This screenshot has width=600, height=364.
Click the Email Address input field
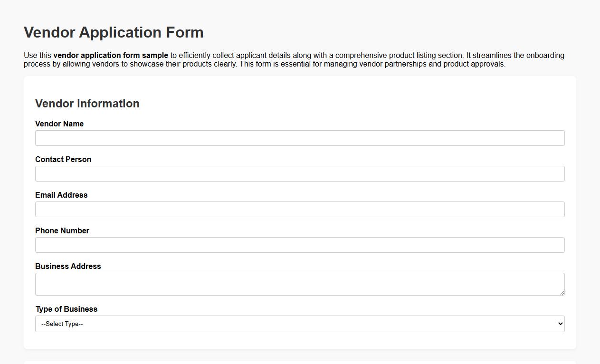(300, 209)
